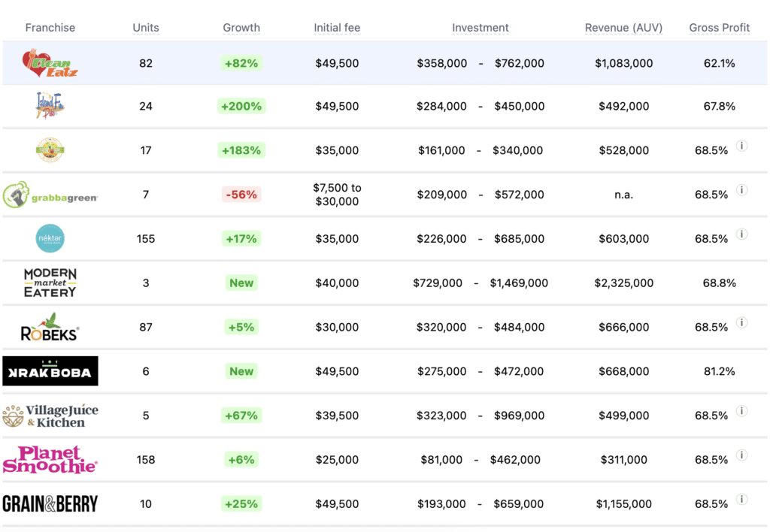Open the Krak Boba logo
The width and height of the screenshot is (770, 532).
[50, 371]
